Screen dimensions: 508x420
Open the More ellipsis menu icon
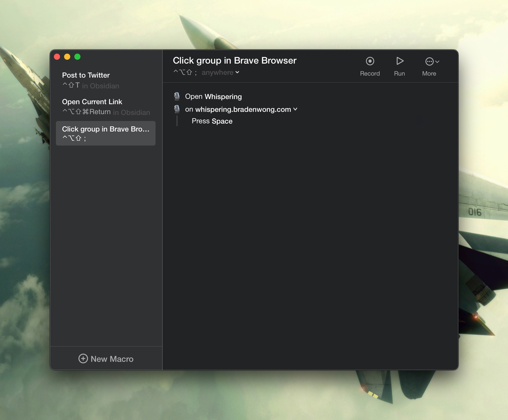[x=429, y=62]
